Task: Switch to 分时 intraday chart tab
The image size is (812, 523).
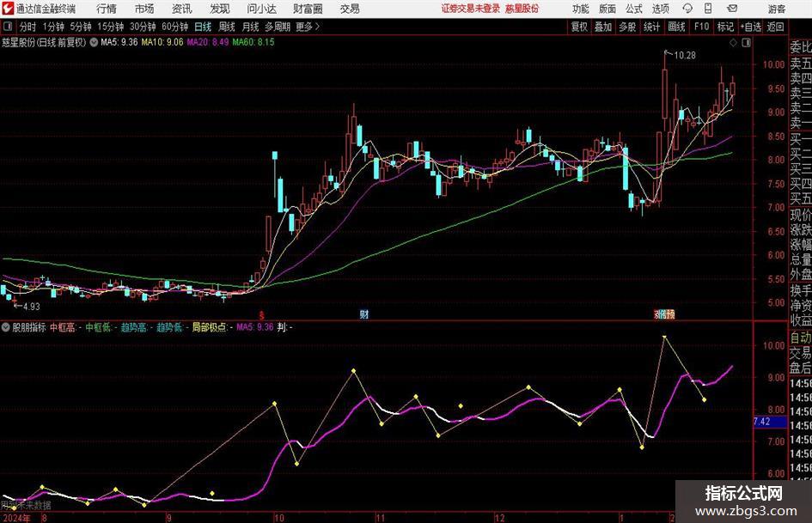Action: point(27,27)
